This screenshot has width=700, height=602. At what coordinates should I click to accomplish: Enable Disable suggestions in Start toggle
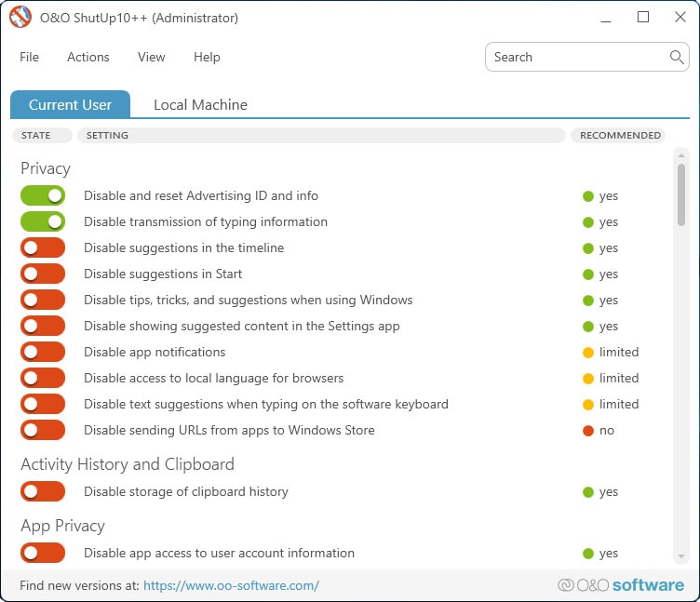tap(43, 274)
